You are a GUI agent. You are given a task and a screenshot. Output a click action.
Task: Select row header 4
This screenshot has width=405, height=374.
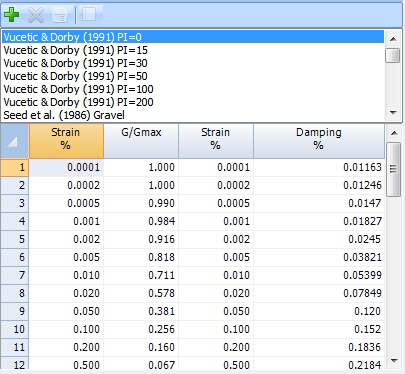coord(14,221)
